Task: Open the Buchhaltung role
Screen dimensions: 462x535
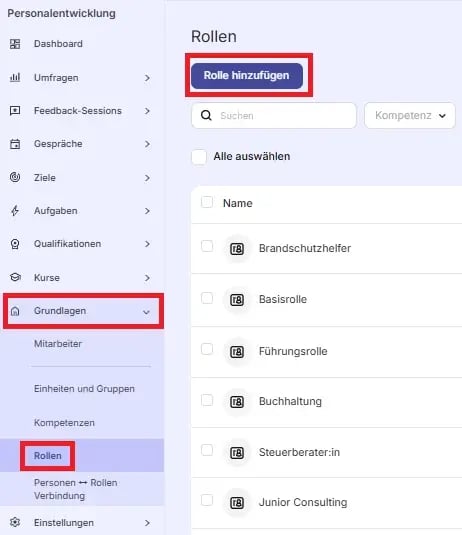Action: pyautogui.click(x=290, y=401)
